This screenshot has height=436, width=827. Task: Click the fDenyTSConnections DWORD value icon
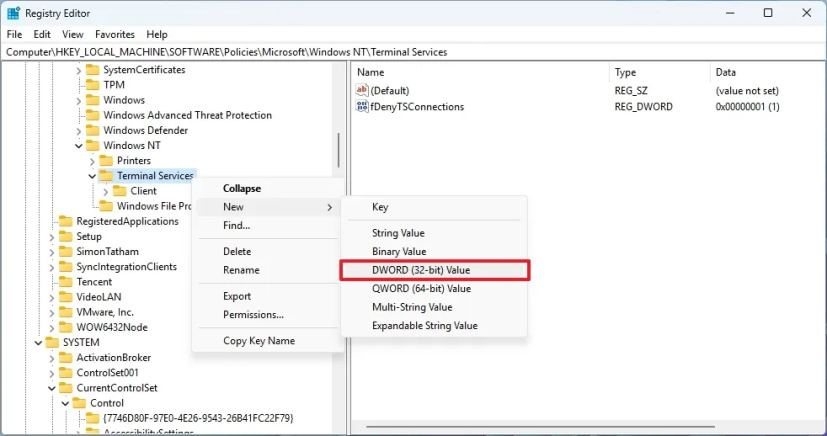[362, 106]
